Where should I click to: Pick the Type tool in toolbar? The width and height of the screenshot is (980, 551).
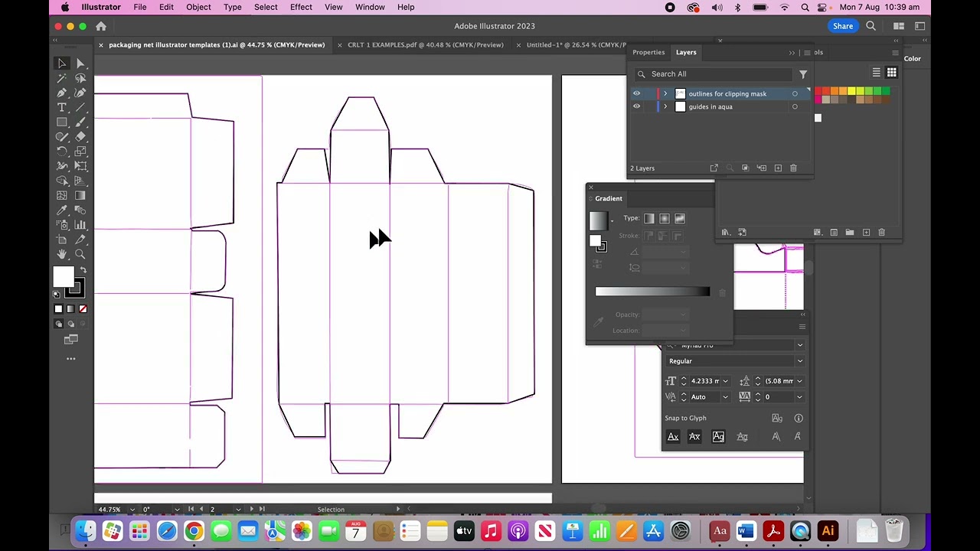point(62,107)
